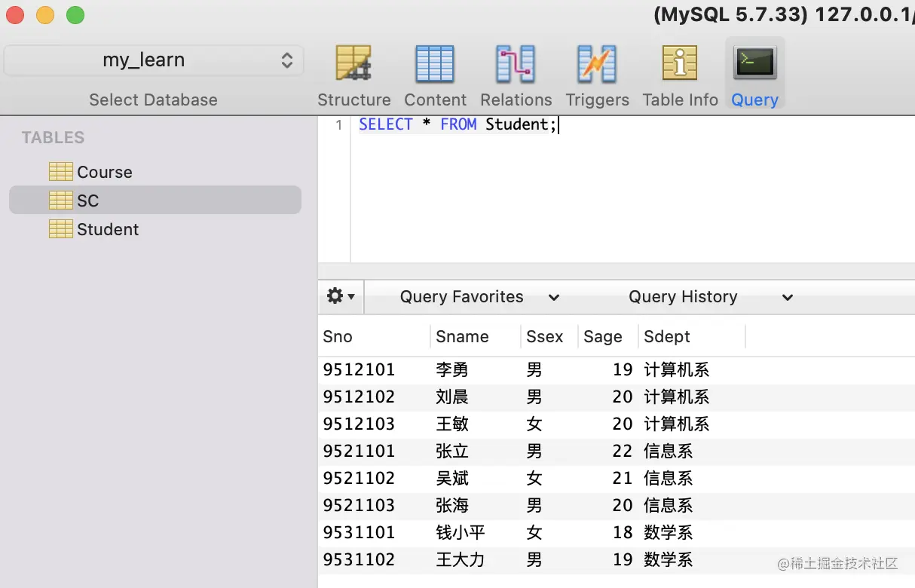915x588 pixels.
Task: Open the my_learn database selector
Action: [154, 60]
